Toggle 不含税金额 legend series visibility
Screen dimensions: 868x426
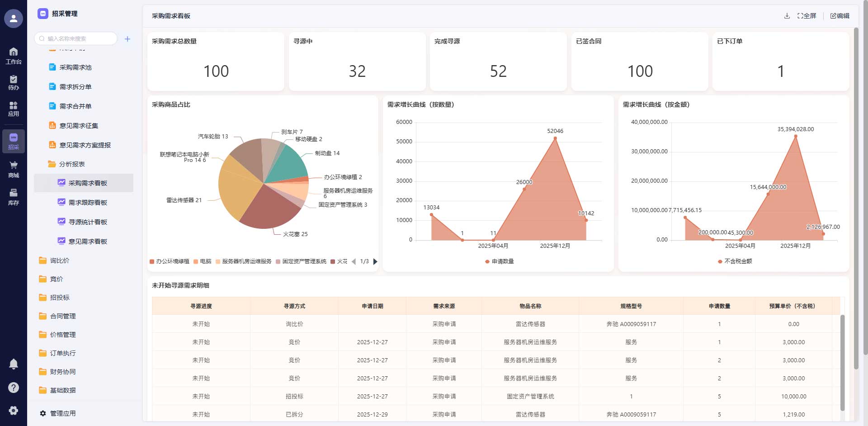[x=735, y=261]
